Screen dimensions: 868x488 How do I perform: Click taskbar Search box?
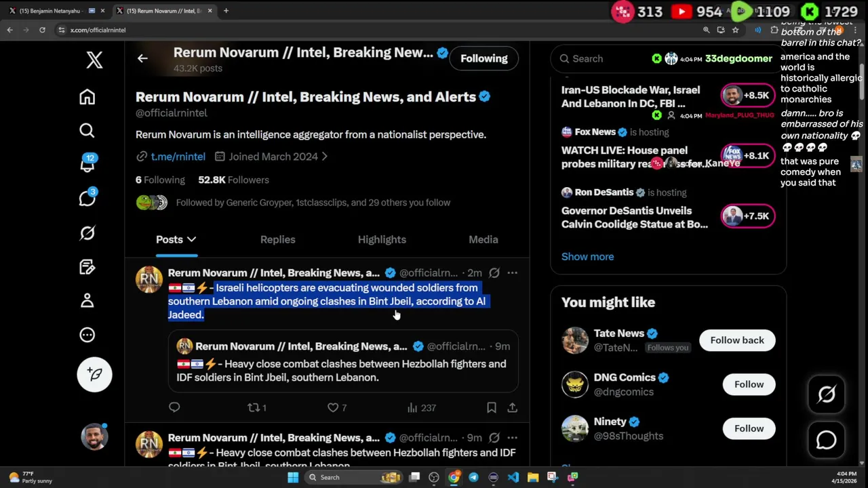[353, 477]
